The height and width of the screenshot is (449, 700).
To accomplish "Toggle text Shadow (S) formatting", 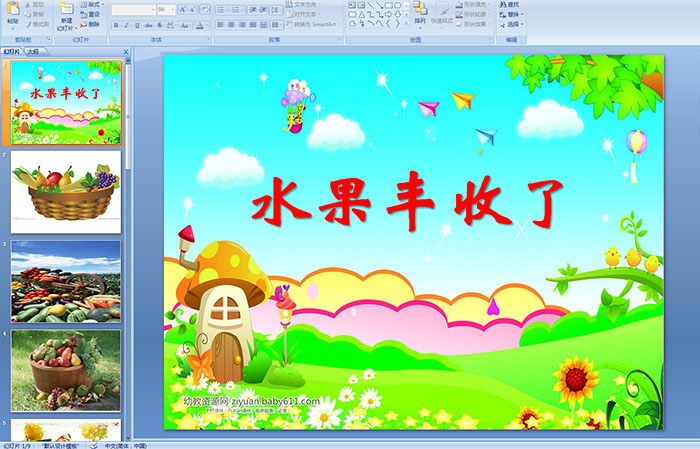I will pos(159,25).
